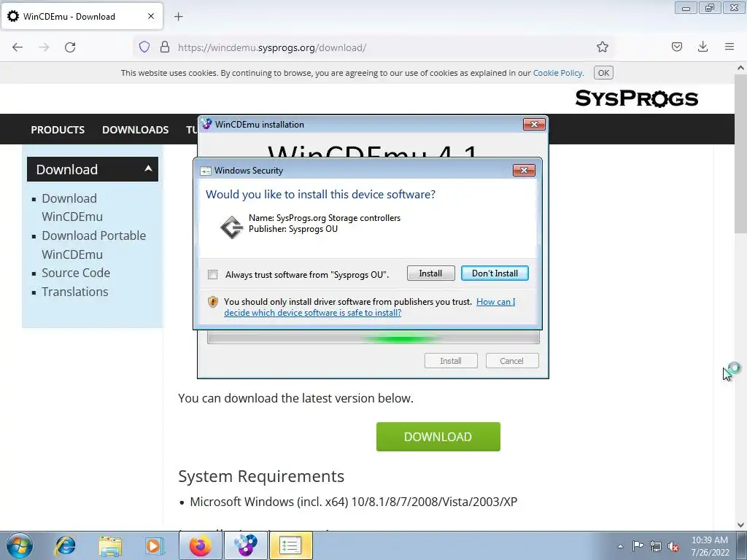
Task: Check Always trust software from Sysprogs OU
Action: tap(212, 275)
